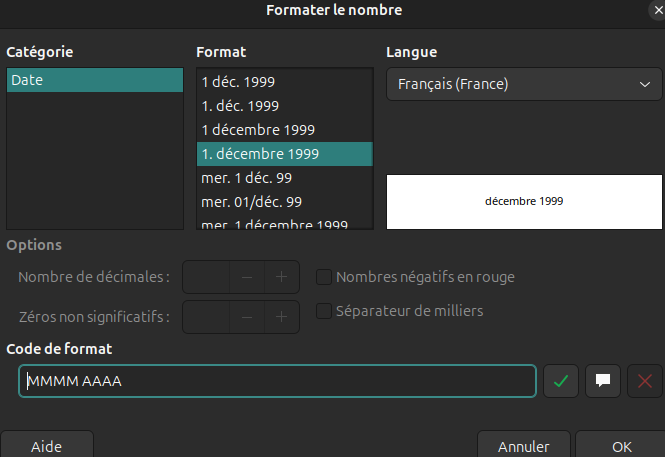Open the Langue dropdown Français (France)
The height and width of the screenshot is (457, 665).
pyautogui.click(x=524, y=84)
